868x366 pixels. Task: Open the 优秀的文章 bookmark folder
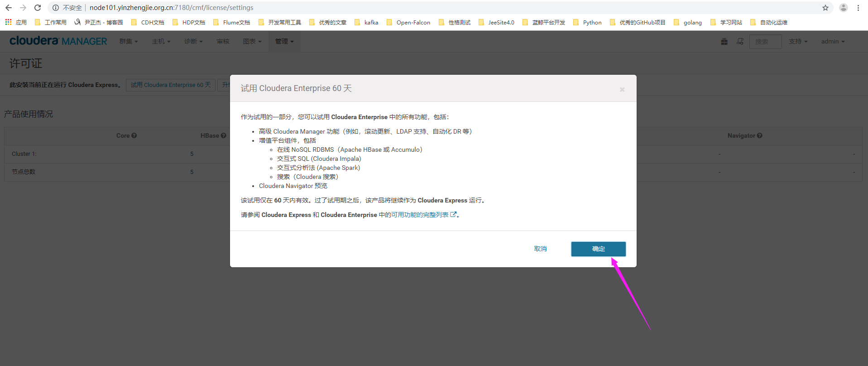pos(328,22)
